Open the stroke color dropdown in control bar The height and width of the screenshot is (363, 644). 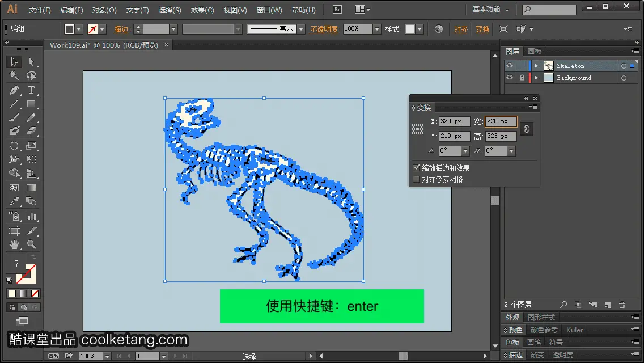[x=102, y=29]
